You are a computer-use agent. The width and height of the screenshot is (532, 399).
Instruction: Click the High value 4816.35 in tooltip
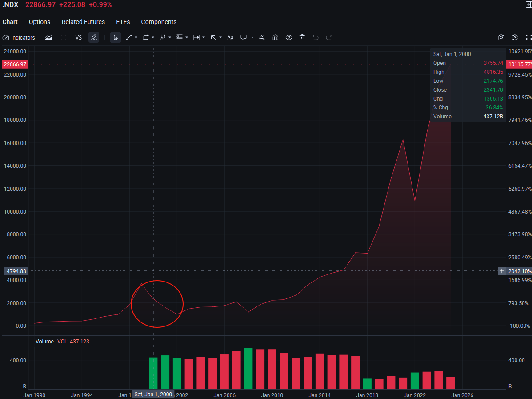tap(493, 72)
